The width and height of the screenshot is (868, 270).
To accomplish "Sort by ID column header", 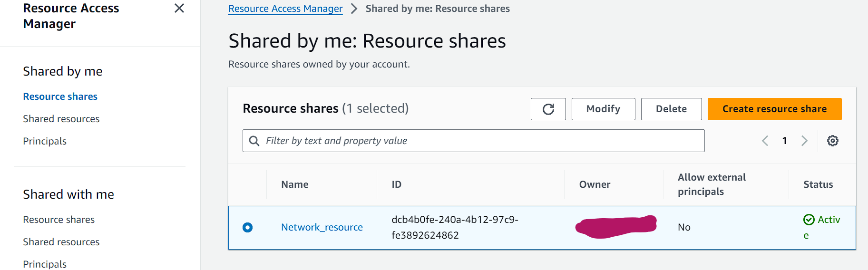I will (397, 184).
